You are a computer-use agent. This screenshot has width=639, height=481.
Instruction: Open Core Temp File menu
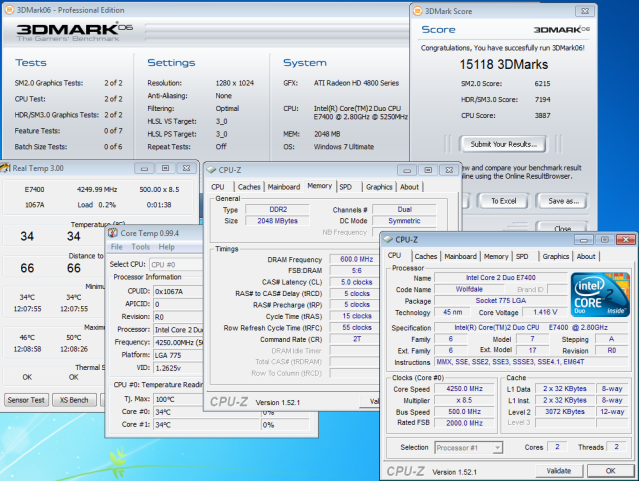(117, 247)
